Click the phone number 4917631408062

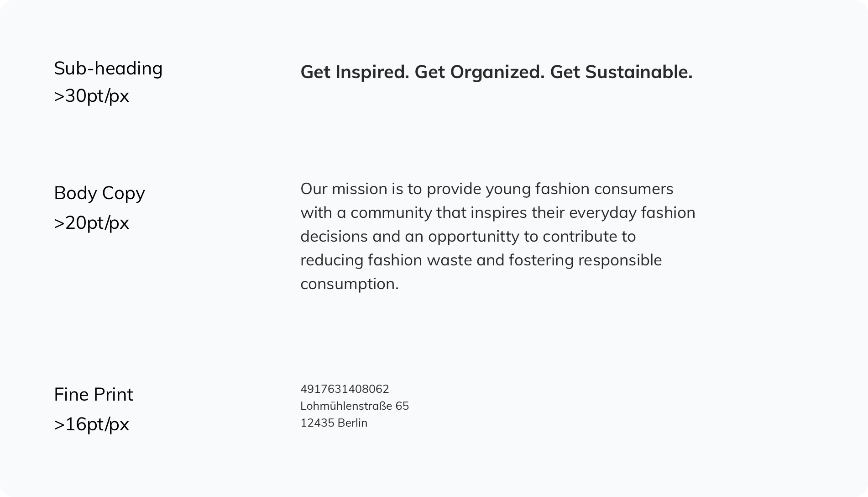click(x=345, y=389)
